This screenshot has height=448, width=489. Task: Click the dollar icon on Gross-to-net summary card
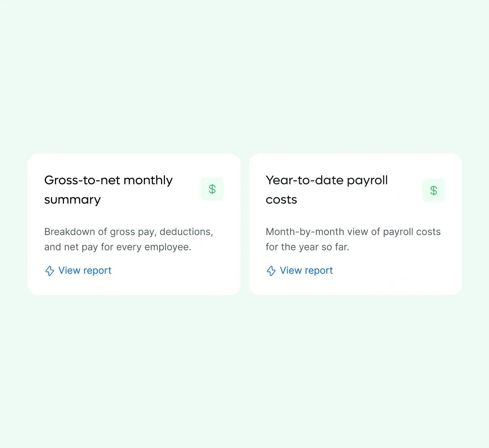212,189
